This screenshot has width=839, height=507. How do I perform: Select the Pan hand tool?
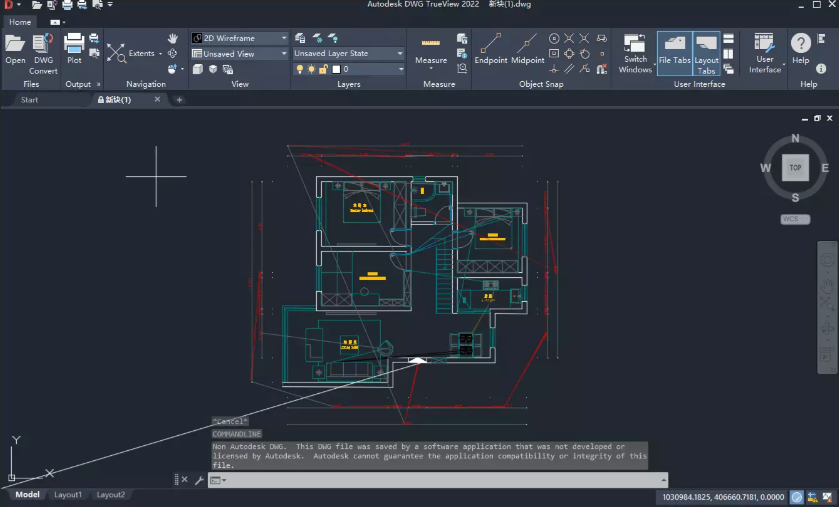173,38
